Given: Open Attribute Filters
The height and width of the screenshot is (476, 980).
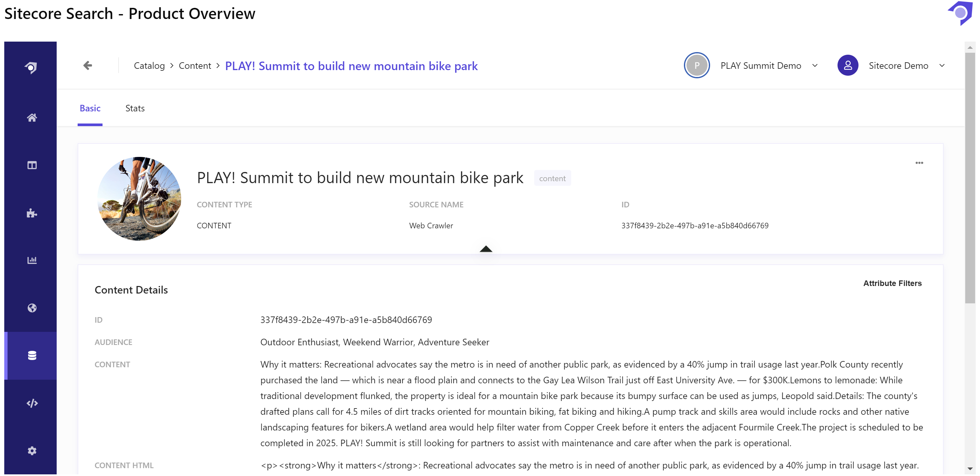Looking at the screenshot, I should pos(892,283).
